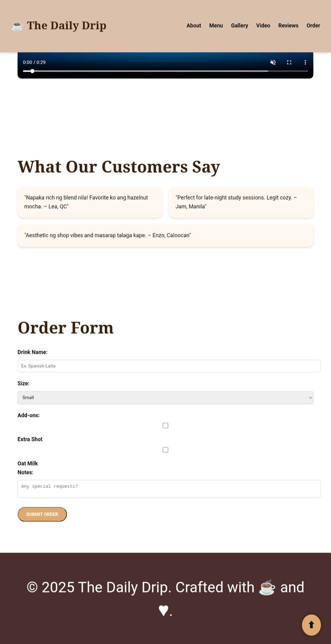The image size is (331, 644).
Task: Unmute the video player
Action: (273, 62)
